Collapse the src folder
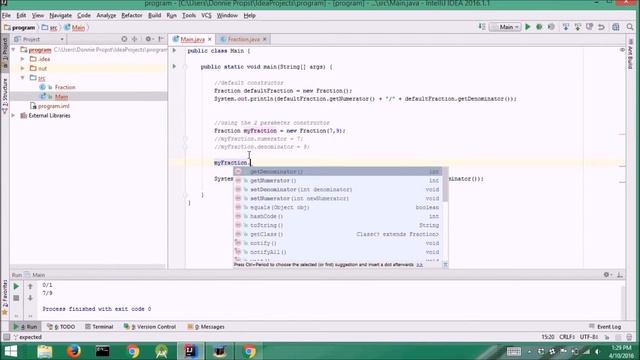The image size is (640, 360). pyautogui.click(x=23, y=78)
